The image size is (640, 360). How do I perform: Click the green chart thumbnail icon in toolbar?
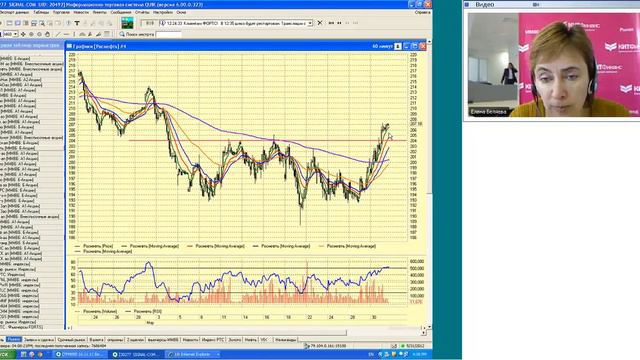(x=127, y=23)
